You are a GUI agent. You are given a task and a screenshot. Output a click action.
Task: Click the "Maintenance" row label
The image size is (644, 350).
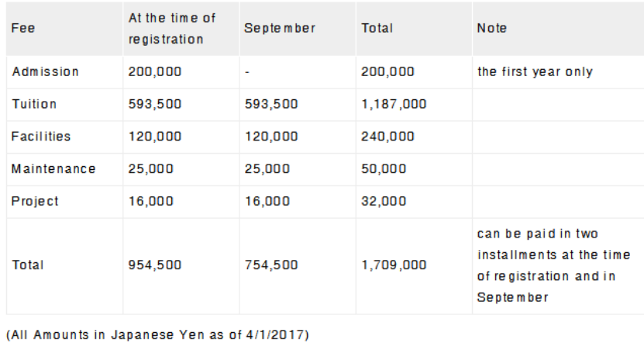[53, 168]
